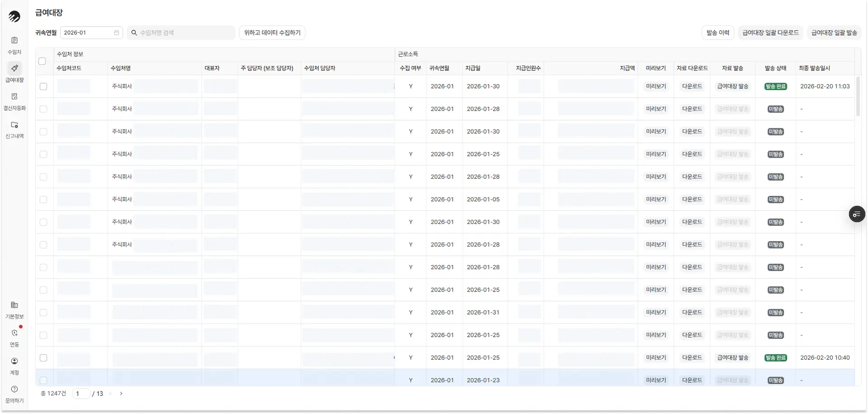Click the 문의하기 help icon
Viewport: 868px width, 414px height.
14,390
